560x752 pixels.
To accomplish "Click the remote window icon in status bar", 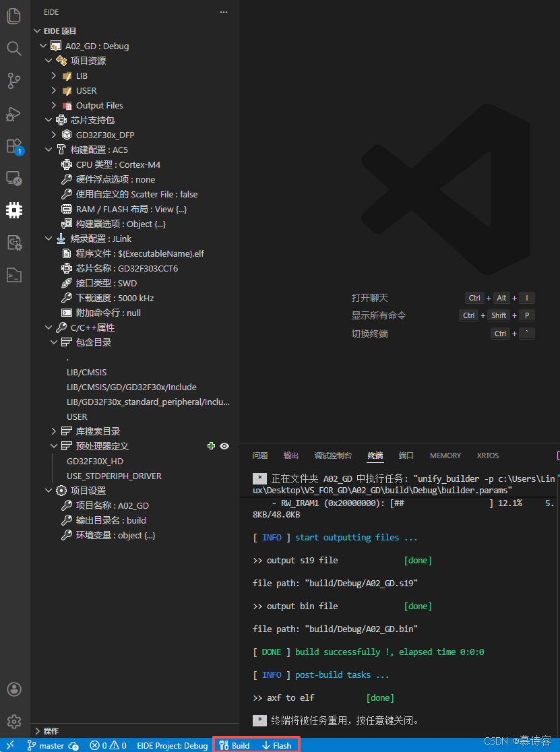I will coord(10,745).
